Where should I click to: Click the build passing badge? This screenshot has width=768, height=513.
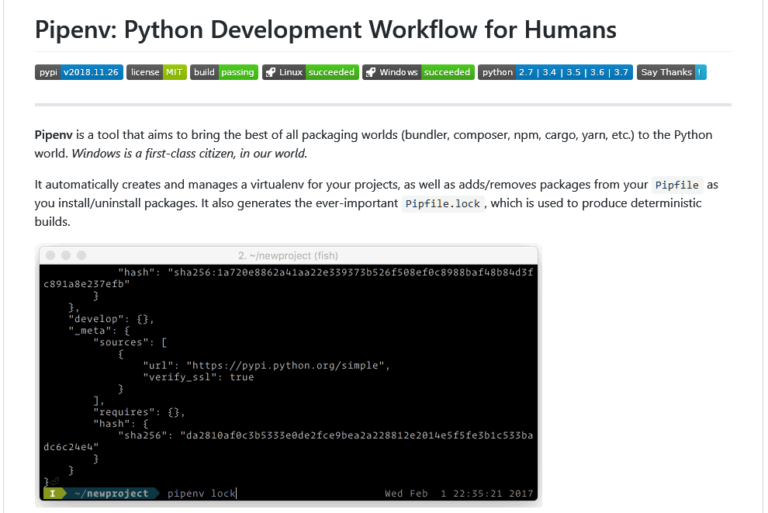(224, 72)
